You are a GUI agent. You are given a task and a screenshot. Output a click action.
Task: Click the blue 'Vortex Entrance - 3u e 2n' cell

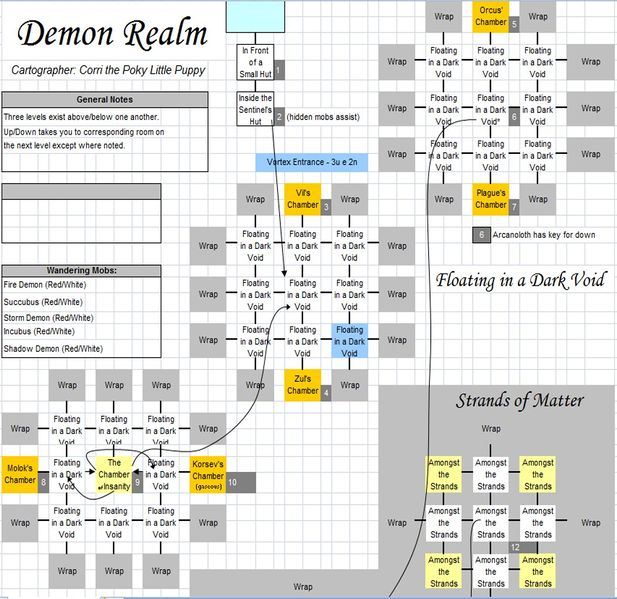coord(312,162)
